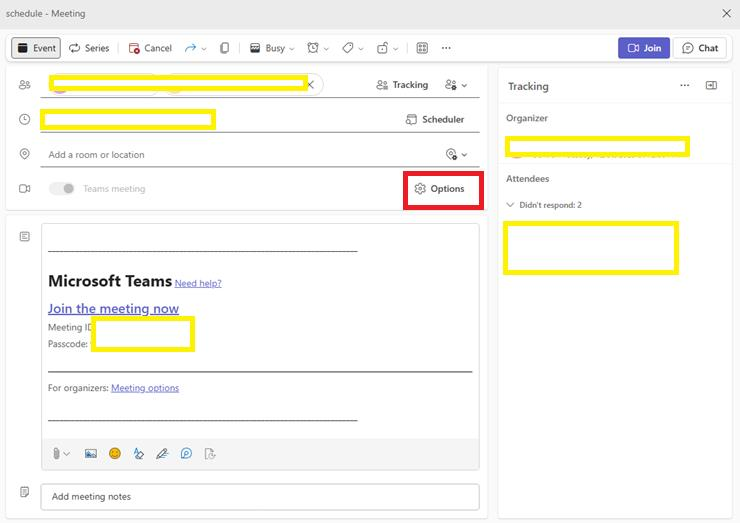Image resolution: width=740 pixels, height=523 pixels.
Task: Open more toolbar options ellipsis
Action: pyautogui.click(x=446, y=48)
